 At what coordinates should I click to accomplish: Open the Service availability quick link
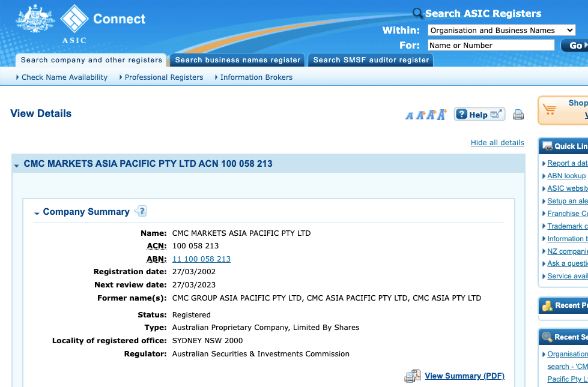568,276
